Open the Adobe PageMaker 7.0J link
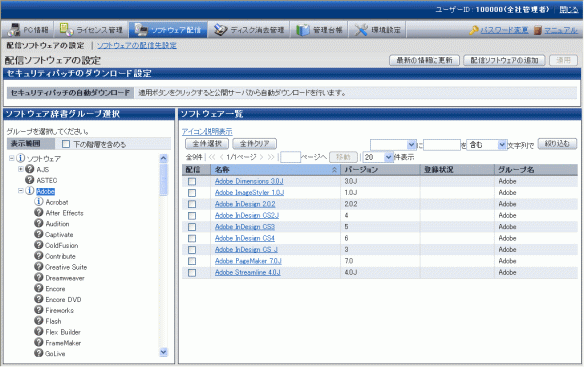 248,261
